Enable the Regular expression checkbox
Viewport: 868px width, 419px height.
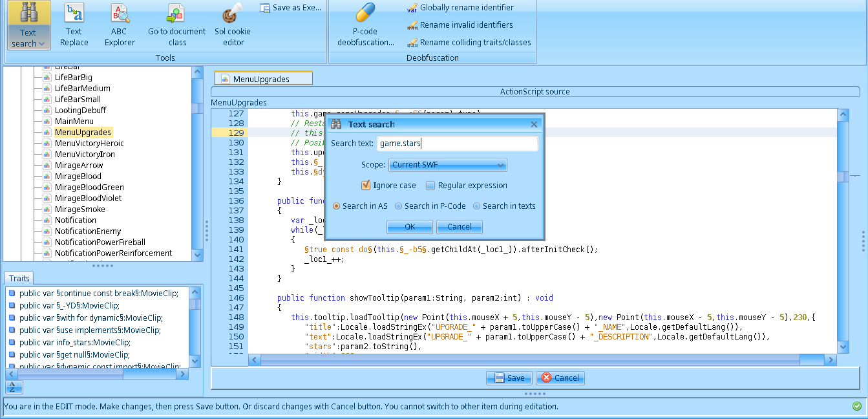pos(430,186)
